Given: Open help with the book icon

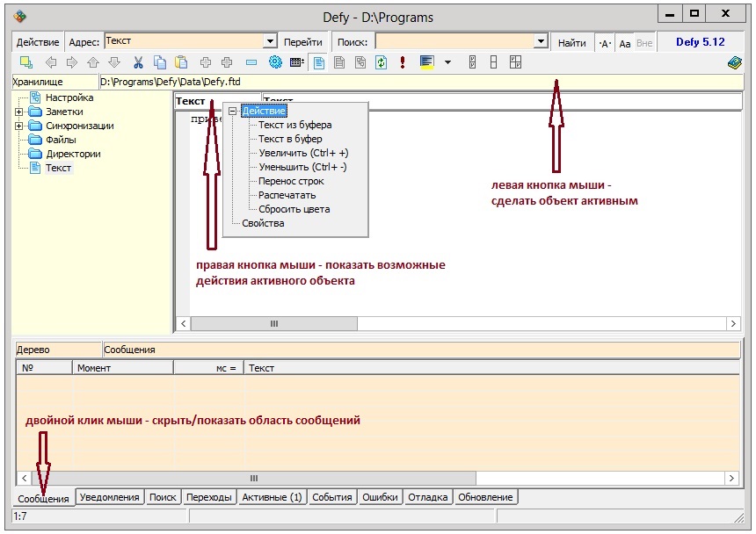Looking at the screenshot, I should [x=734, y=62].
